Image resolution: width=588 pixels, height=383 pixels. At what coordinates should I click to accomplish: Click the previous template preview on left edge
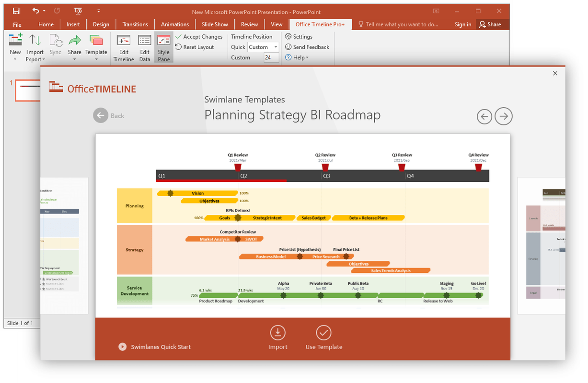[64, 246]
